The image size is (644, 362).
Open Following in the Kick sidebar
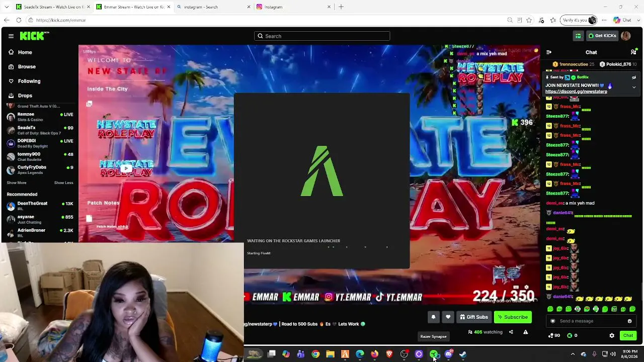coord(39,81)
